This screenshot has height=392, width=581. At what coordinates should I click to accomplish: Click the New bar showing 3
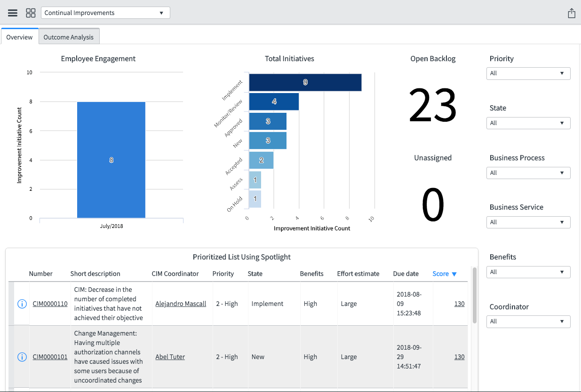click(x=268, y=141)
